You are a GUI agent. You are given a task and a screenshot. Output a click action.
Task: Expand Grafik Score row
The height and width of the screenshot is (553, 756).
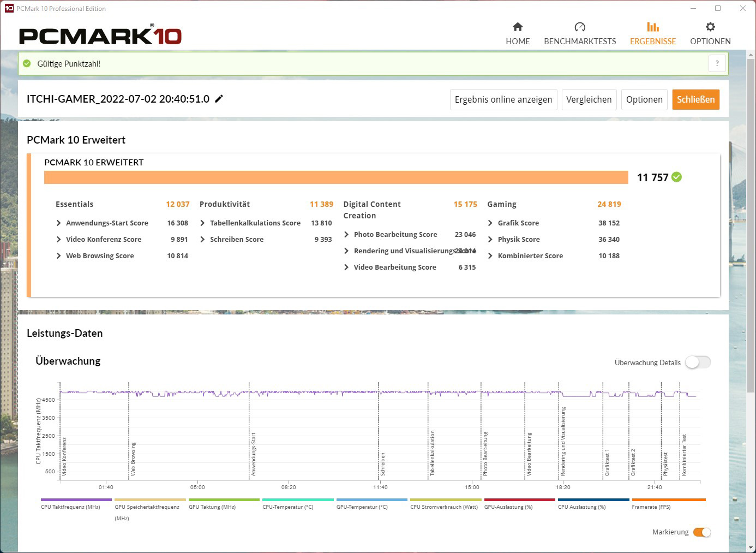coord(490,223)
